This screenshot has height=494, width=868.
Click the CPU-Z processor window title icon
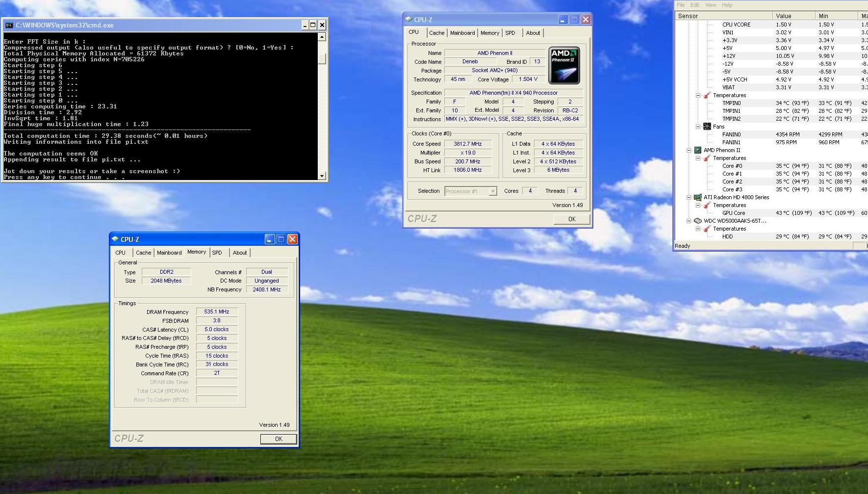coord(408,20)
